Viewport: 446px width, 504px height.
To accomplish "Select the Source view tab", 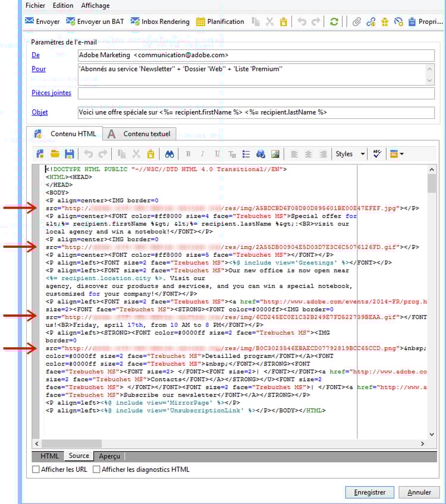I will coord(78,456).
